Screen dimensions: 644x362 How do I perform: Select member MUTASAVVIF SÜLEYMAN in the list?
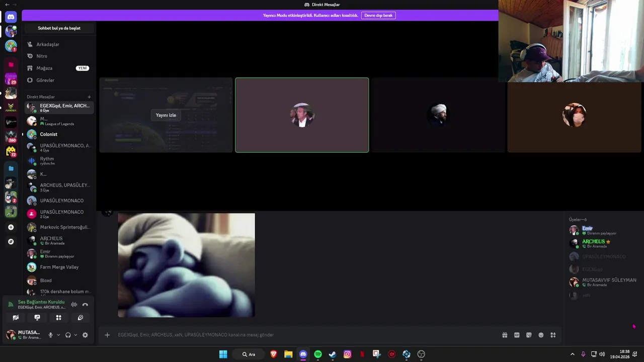604,282
